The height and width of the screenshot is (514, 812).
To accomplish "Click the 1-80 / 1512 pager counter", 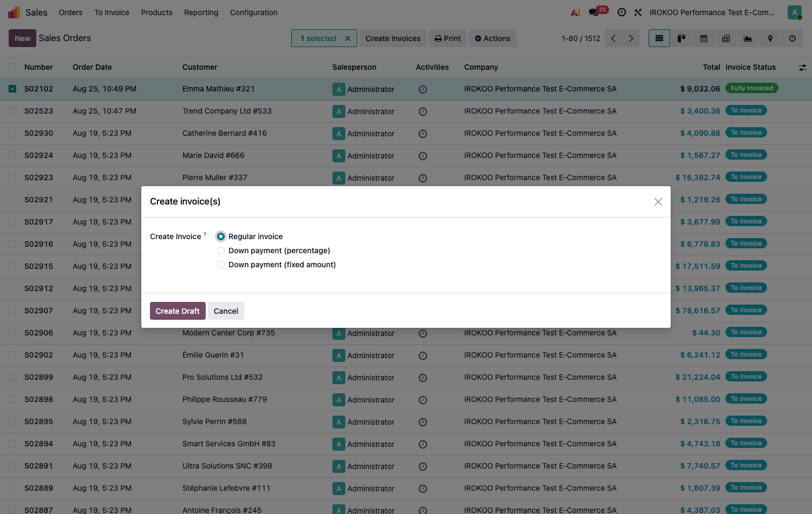I will 580,38.
